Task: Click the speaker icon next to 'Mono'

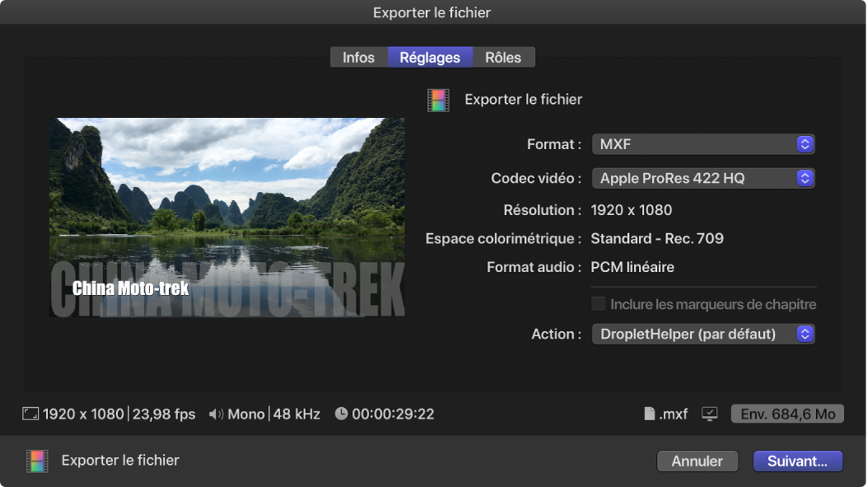Action: 218,414
